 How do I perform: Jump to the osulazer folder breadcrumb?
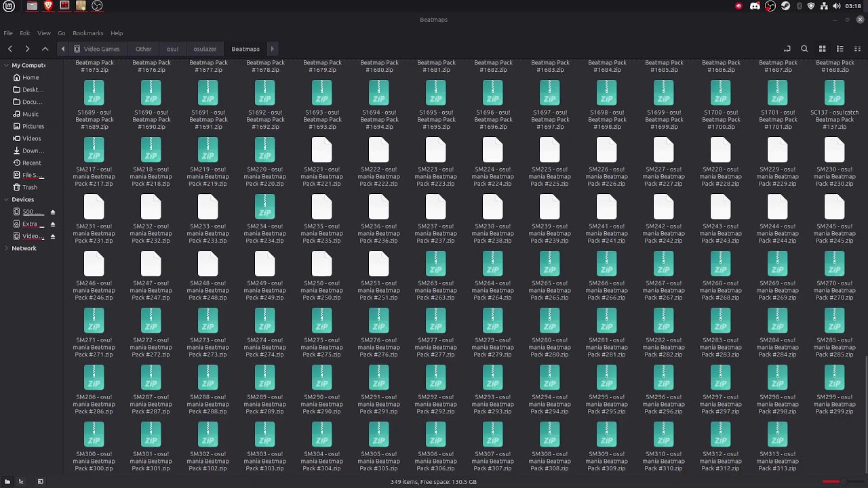tap(205, 49)
